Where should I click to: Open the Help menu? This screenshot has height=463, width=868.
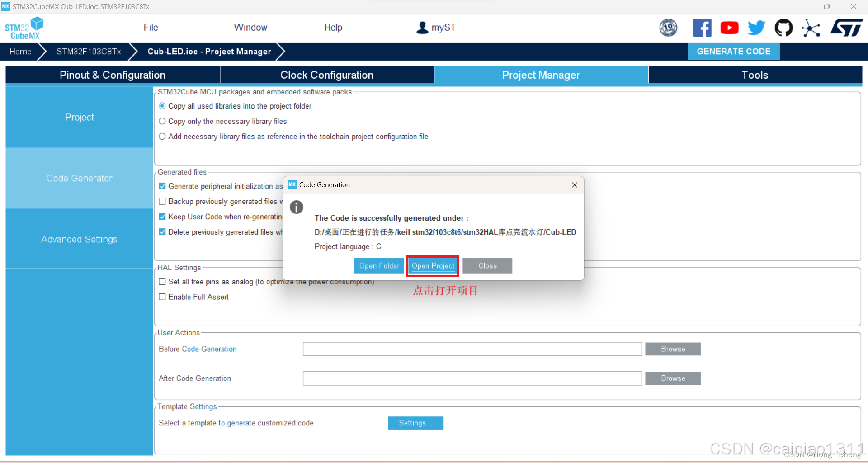click(x=333, y=28)
